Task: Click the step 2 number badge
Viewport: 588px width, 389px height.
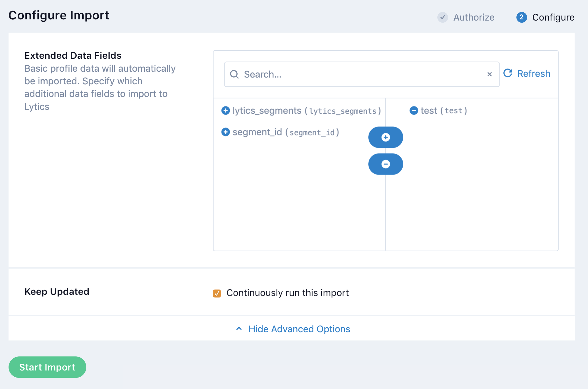Action: tap(522, 17)
